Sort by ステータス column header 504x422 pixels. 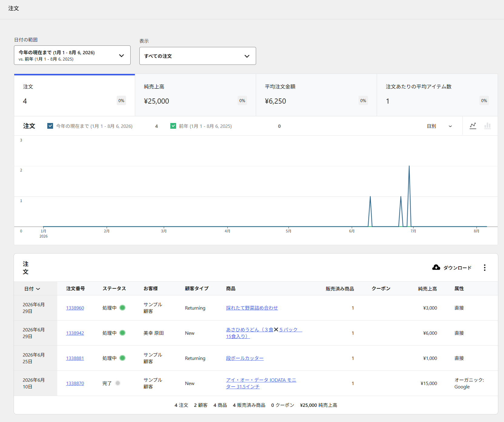114,288
